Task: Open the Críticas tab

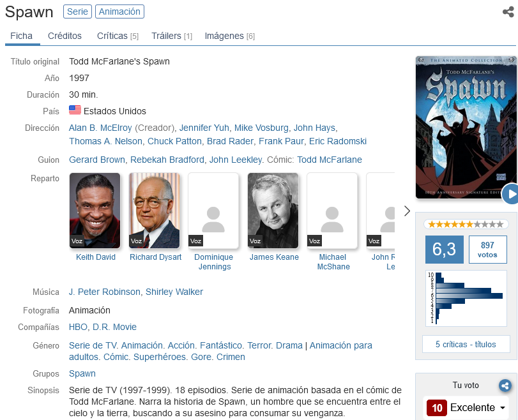Action: click(118, 36)
